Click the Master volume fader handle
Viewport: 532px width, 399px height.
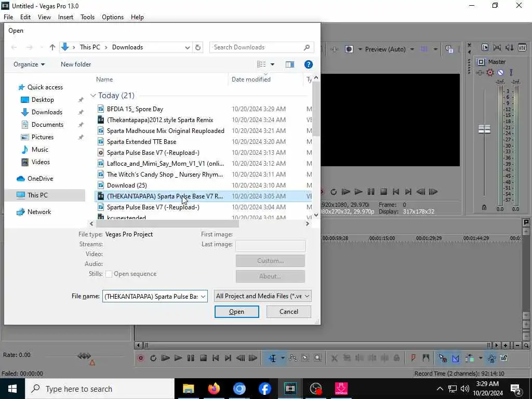tap(484, 129)
